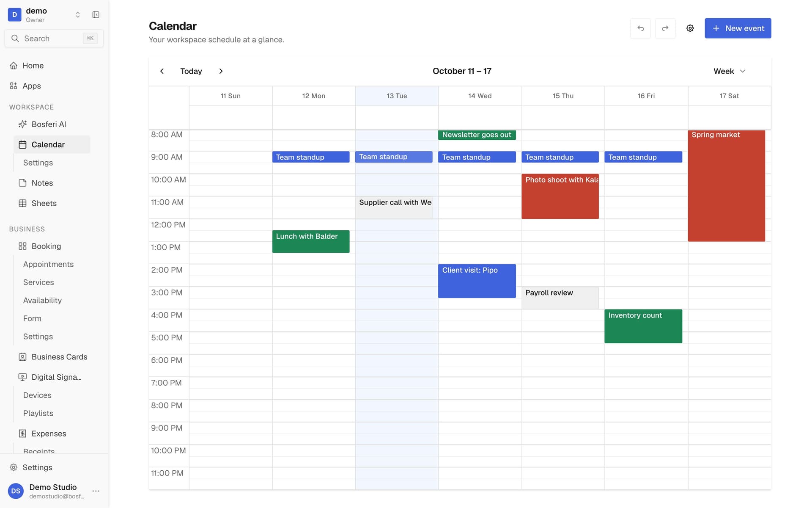This screenshot has width=812, height=508.
Task: Open Newsletter goes out event
Action: [x=477, y=135]
